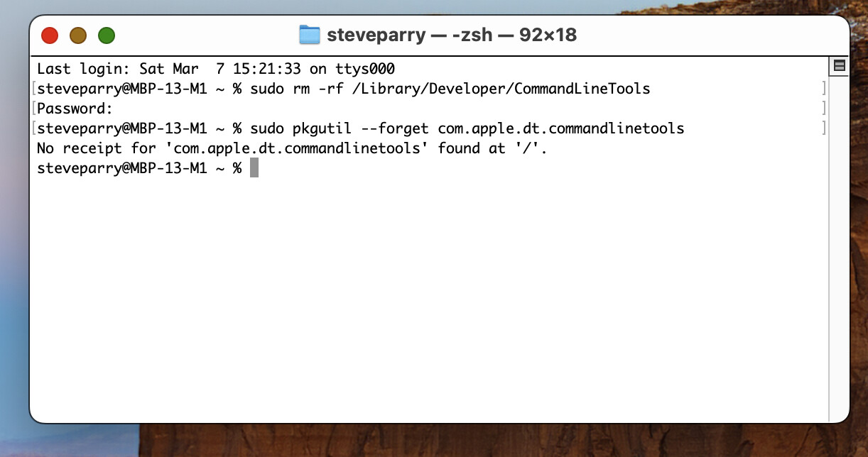Zoom the window with the green button
The width and height of the screenshot is (868, 457).
pos(107,35)
